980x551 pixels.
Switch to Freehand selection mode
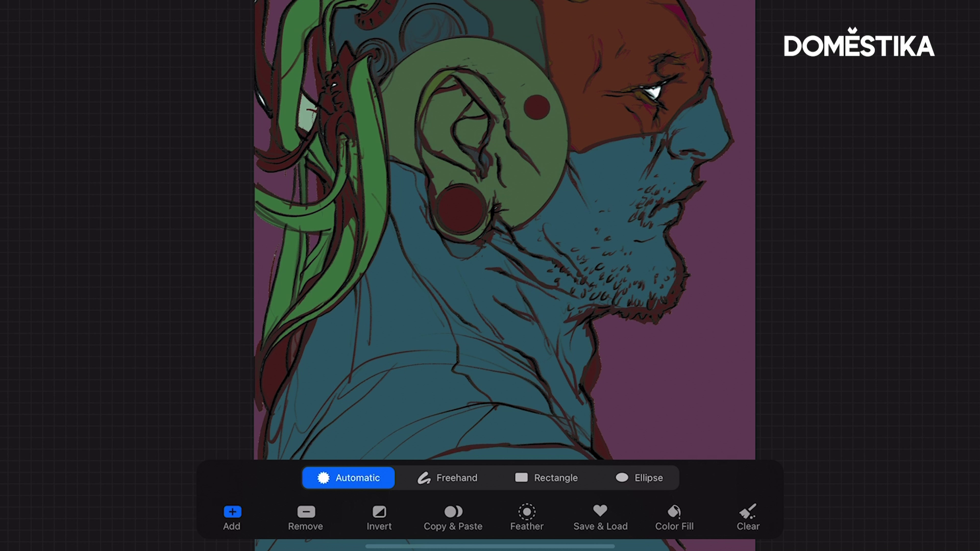click(447, 478)
